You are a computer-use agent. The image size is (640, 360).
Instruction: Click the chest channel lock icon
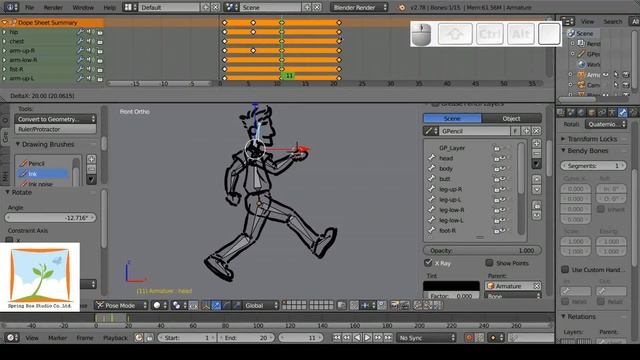(x=100, y=41)
